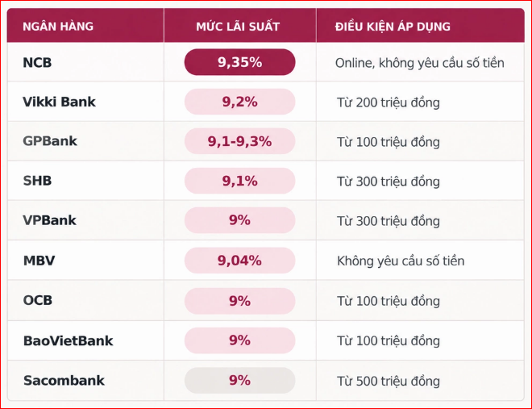
Task: Click the 9,2% rate pill
Action: pyautogui.click(x=239, y=102)
